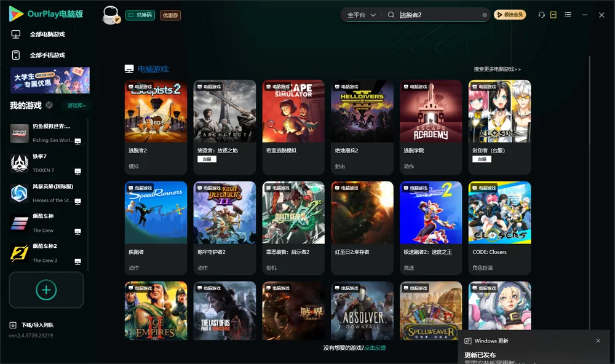
Task: Click PC icon next to The Crew
Action: 77,231
